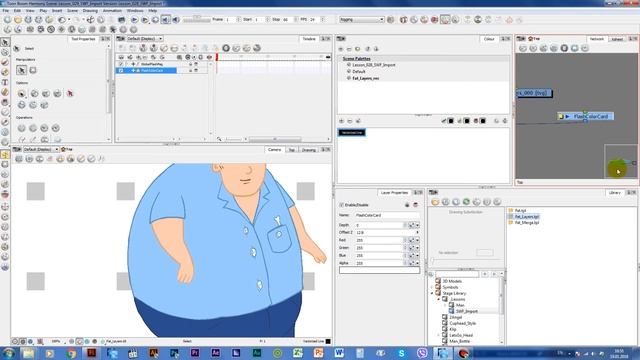Click the add palette plus icon
640x360 pixels.
[341, 49]
